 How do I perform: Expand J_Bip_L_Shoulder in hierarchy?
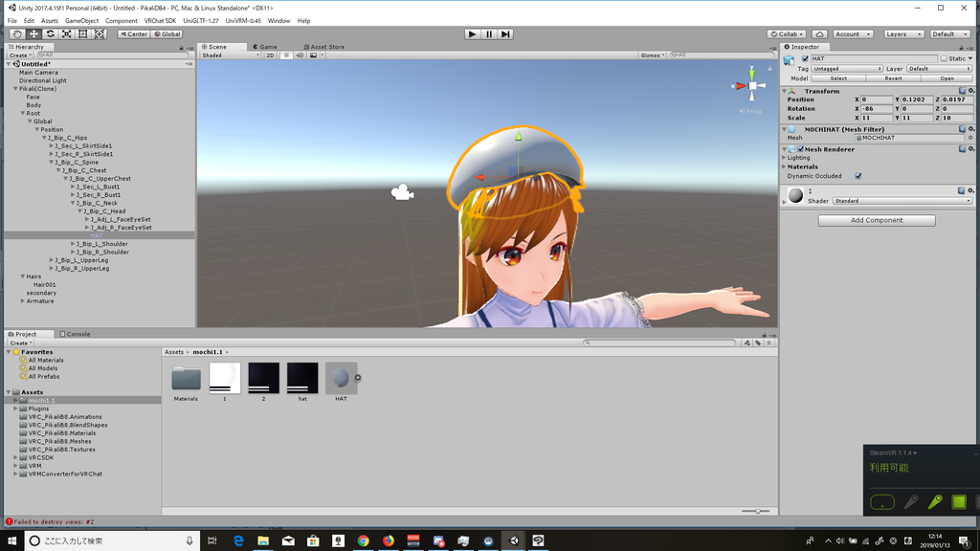[x=73, y=244]
